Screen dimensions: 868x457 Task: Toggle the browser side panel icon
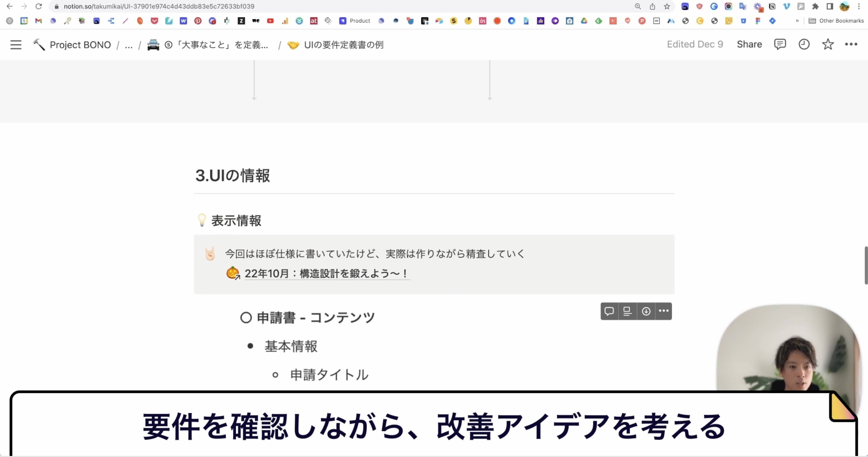(830, 6)
